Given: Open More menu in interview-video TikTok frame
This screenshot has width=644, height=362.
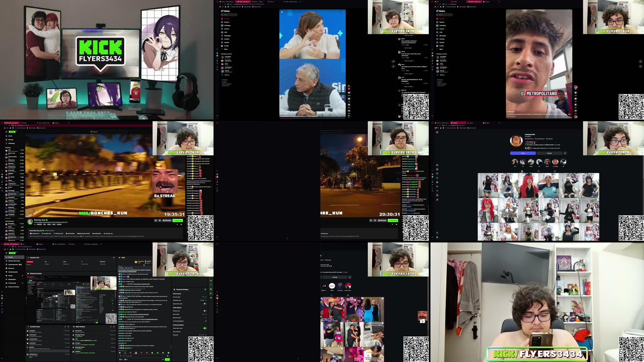Looking at the screenshot, I should (x=225, y=49).
